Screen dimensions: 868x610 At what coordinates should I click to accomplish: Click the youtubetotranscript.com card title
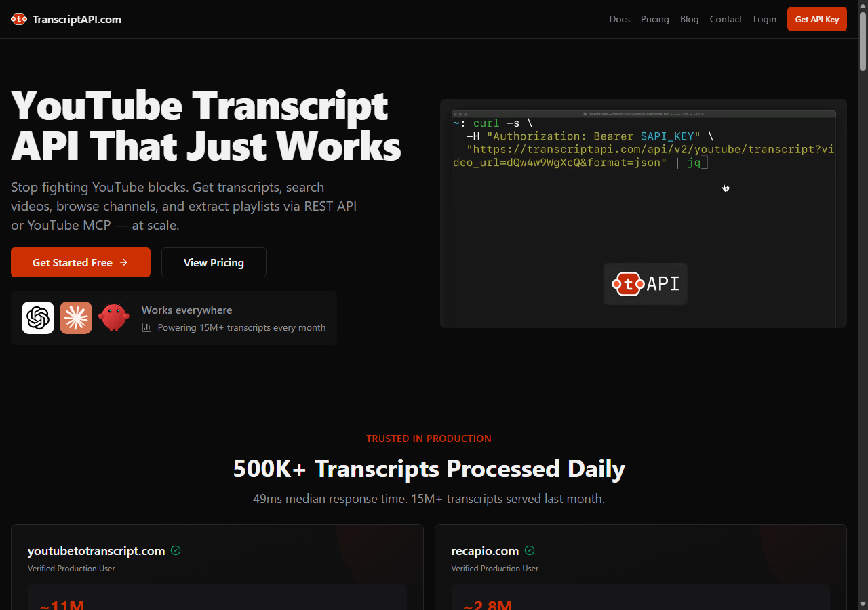[x=96, y=551]
